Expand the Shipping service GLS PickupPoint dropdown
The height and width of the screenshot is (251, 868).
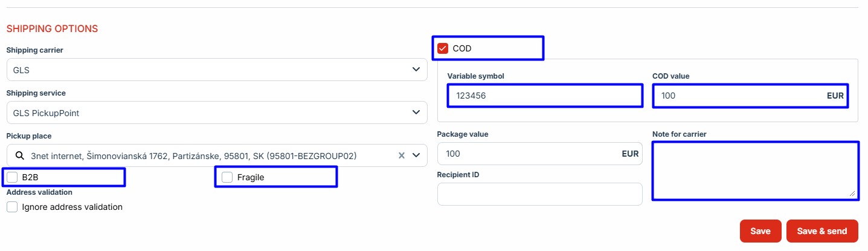217,112
